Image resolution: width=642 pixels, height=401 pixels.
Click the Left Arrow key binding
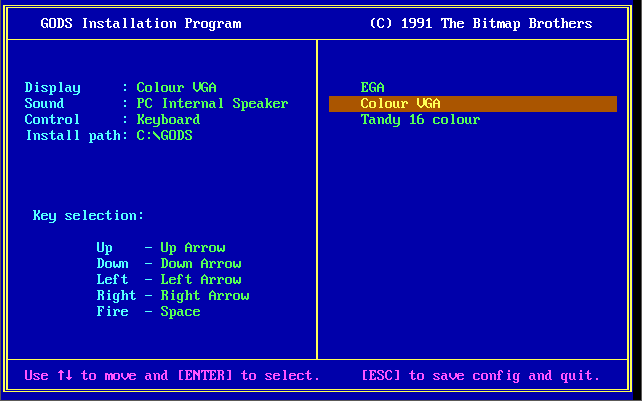point(200,280)
